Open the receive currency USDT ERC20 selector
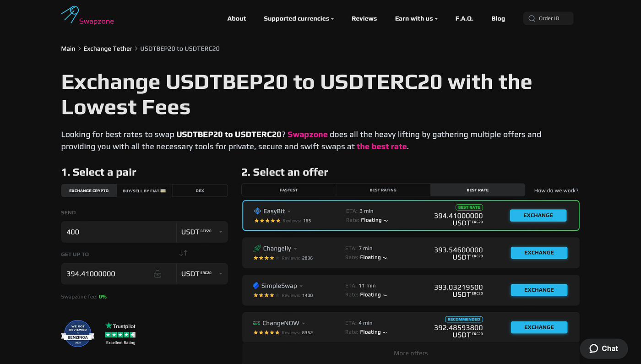 pyautogui.click(x=202, y=274)
